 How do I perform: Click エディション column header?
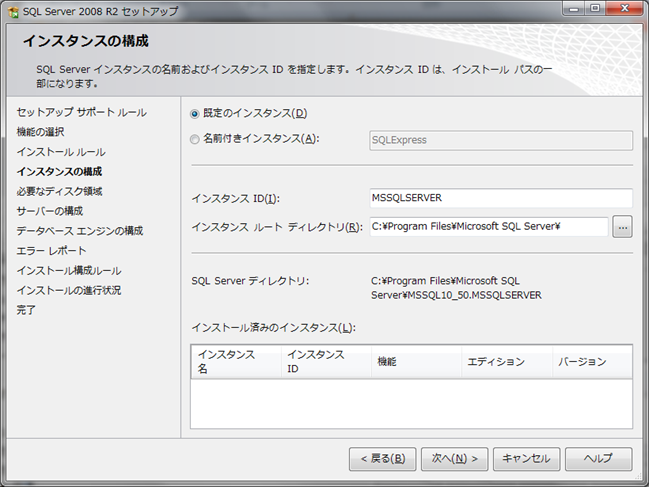507,362
